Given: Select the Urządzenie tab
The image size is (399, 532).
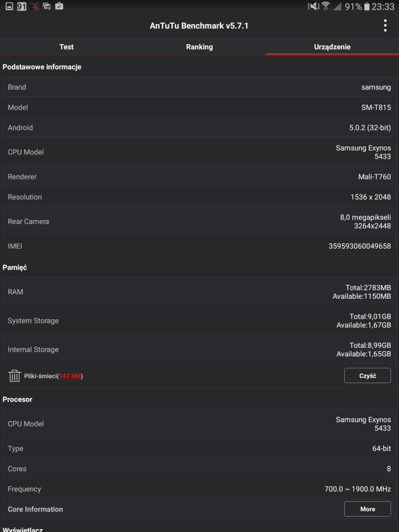Looking at the screenshot, I should (x=332, y=47).
